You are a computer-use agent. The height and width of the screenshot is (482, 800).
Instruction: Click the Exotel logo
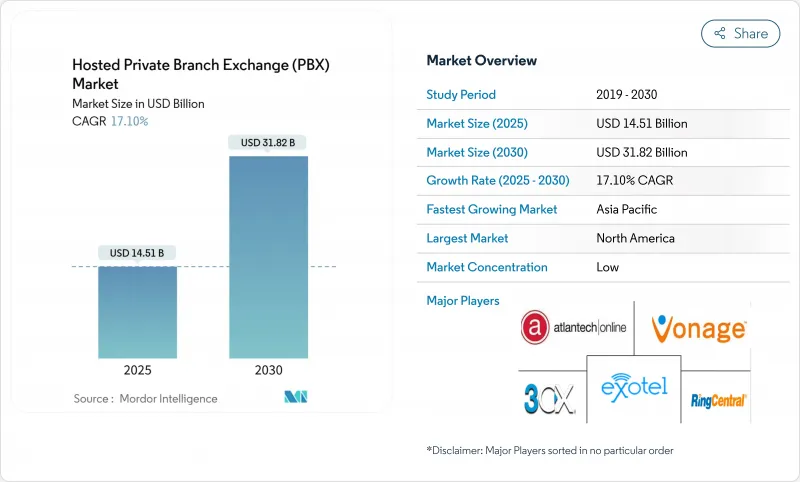pyautogui.click(x=633, y=385)
